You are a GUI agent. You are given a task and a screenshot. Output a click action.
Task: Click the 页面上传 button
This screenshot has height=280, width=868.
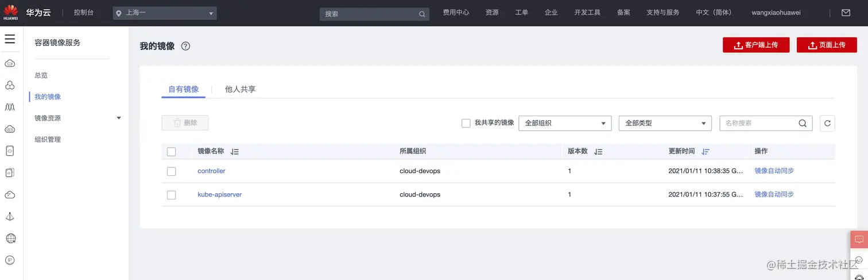[x=827, y=45]
